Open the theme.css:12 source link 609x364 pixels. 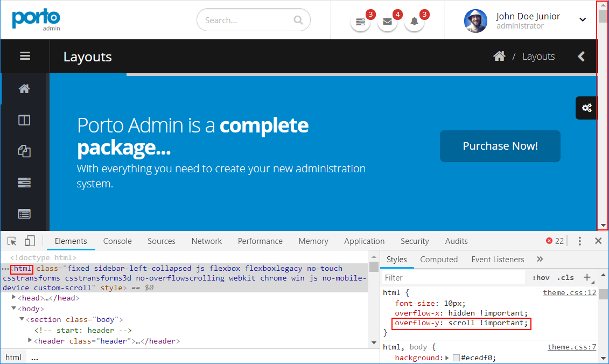[569, 292]
